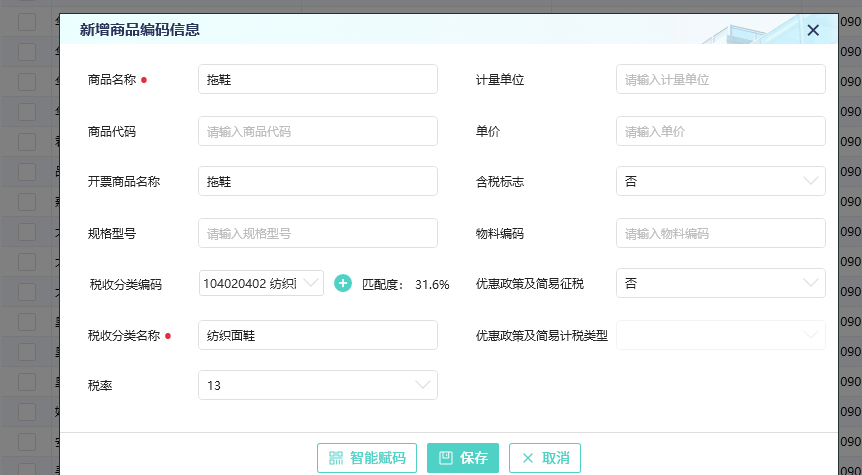This screenshot has width=862, height=475.
Task: Cancel with the 取消 button
Action: tap(545, 458)
